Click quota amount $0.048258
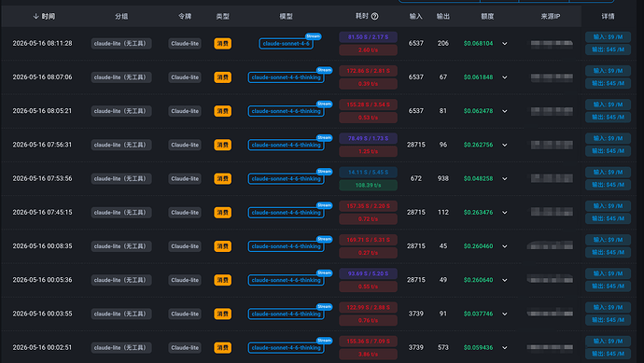This screenshot has width=644, height=363. click(x=478, y=178)
